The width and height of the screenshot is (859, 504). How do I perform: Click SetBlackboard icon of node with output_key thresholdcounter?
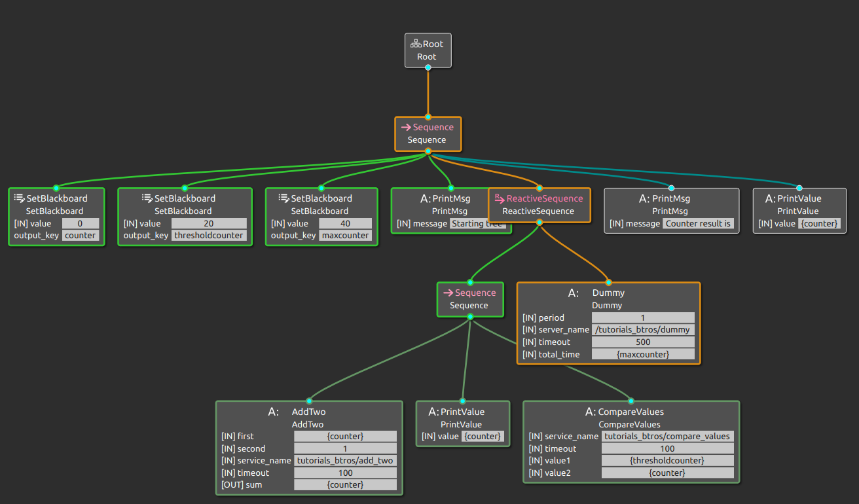[147, 198]
